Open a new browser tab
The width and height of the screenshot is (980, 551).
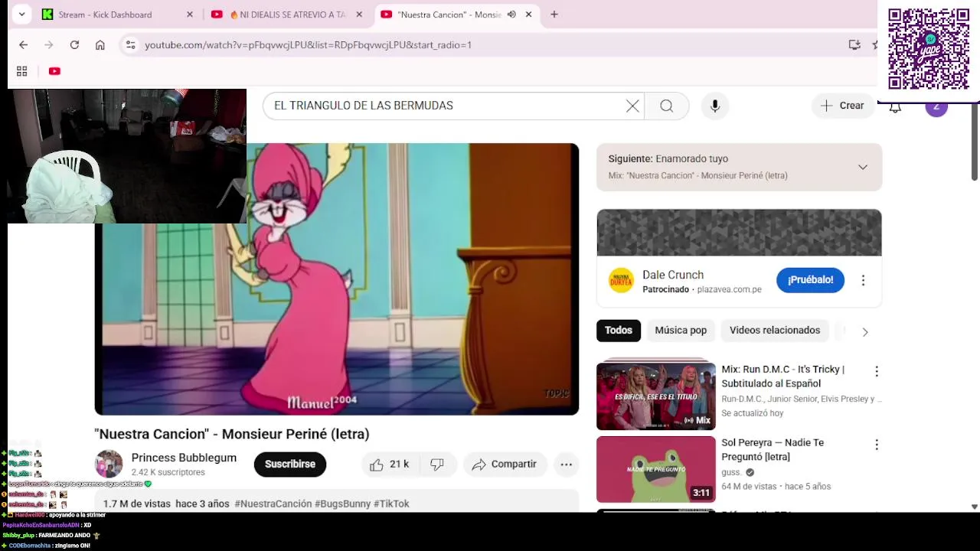[554, 15]
